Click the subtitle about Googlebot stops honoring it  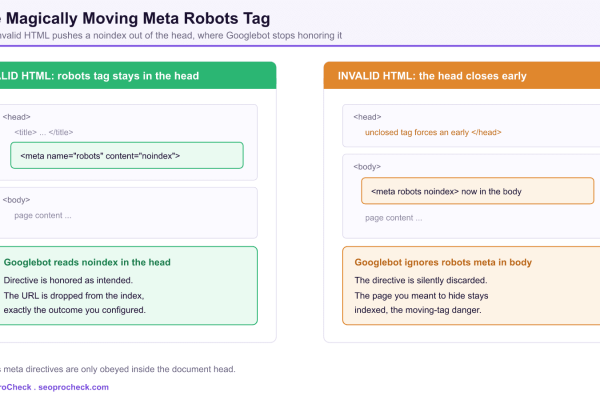pos(171,36)
